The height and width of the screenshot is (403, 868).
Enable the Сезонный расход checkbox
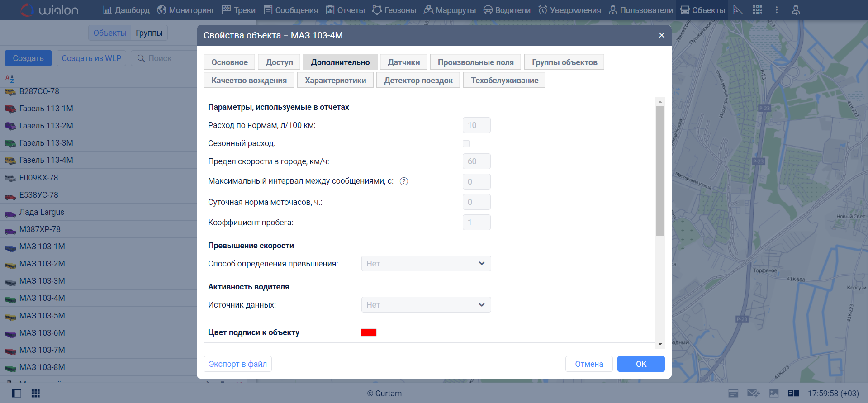point(466,143)
